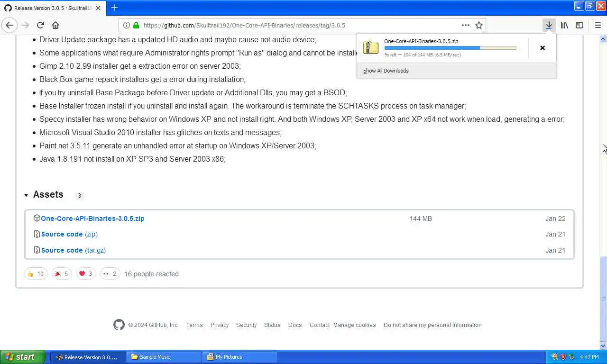Click the package icon beside binaries zip
This screenshot has width=607, height=364.
(x=37, y=218)
